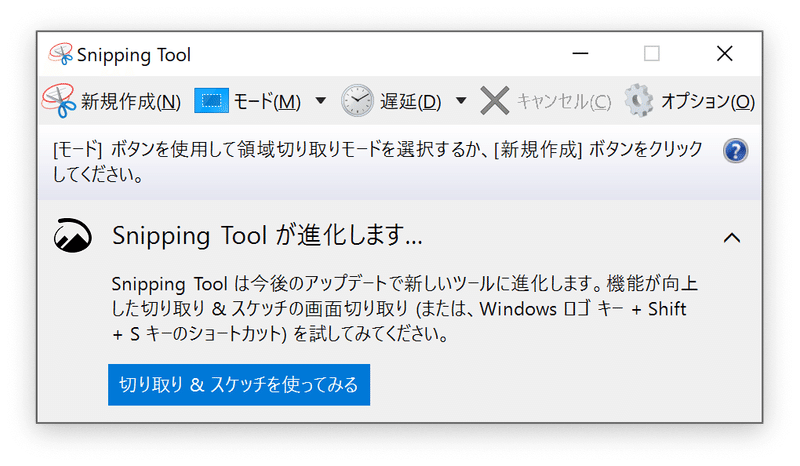This screenshot has height=466, width=800.
Task: Minimize the Snipping Tool window
Action: [x=580, y=53]
